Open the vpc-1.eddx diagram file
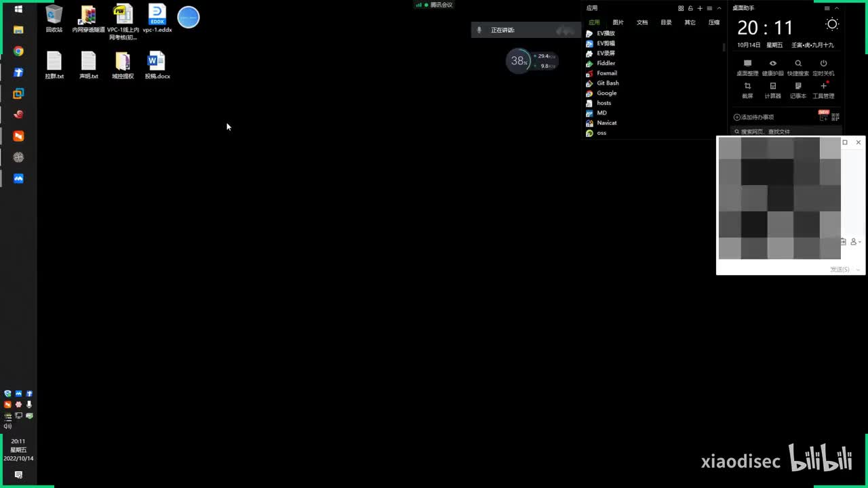This screenshot has height=488, width=868. pos(157,19)
